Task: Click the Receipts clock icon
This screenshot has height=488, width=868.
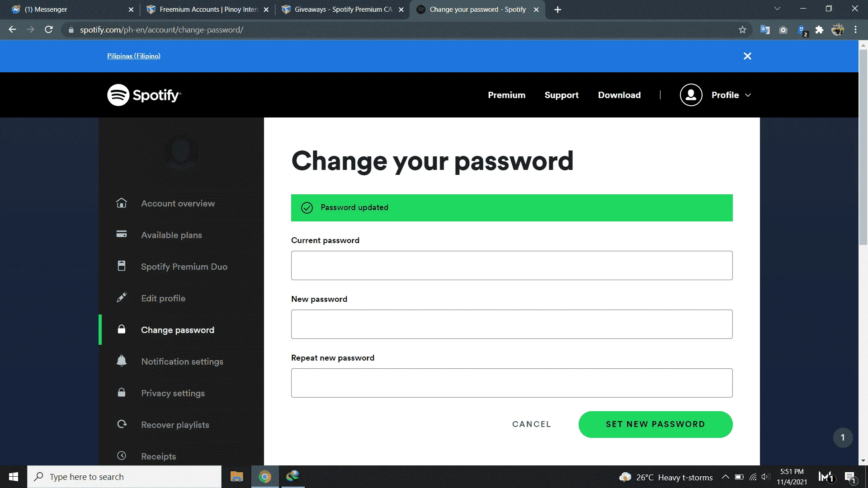Action: click(122, 455)
